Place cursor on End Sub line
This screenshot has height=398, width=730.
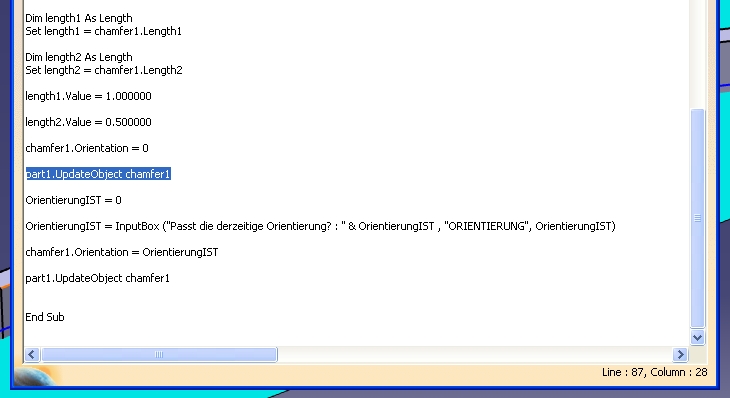45,317
